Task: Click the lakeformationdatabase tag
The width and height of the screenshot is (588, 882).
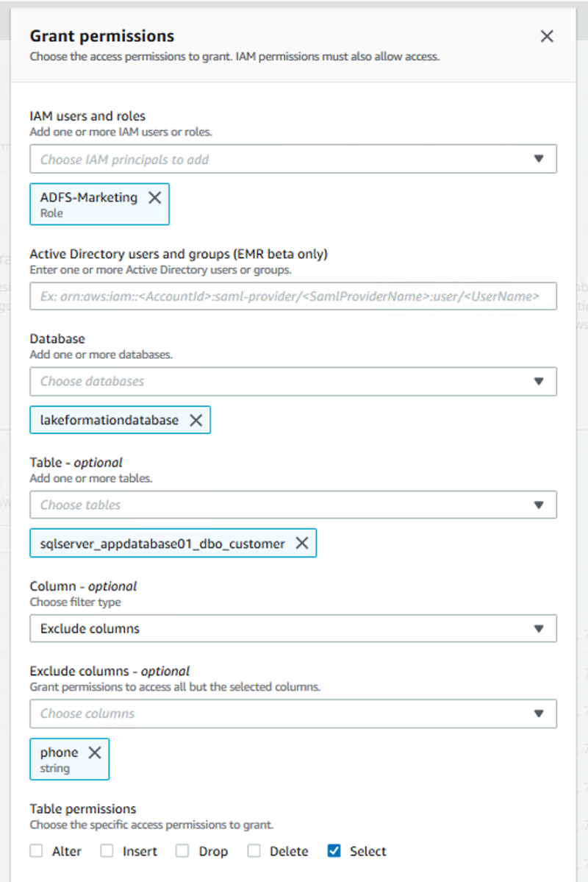Action: [109, 420]
